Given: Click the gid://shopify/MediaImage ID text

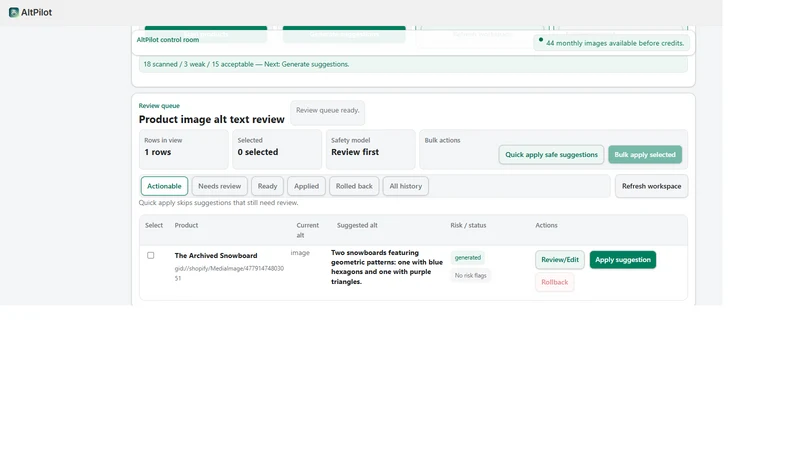Looking at the screenshot, I should [229, 273].
